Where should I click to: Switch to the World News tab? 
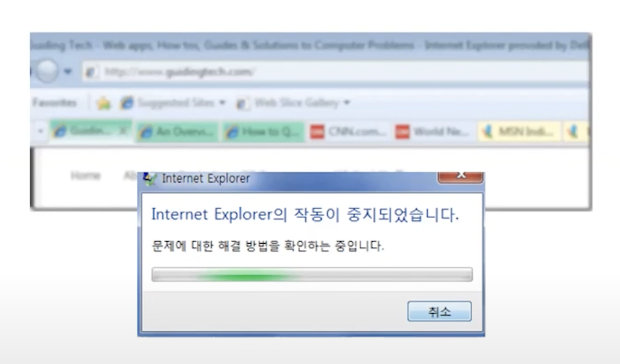point(433,132)
